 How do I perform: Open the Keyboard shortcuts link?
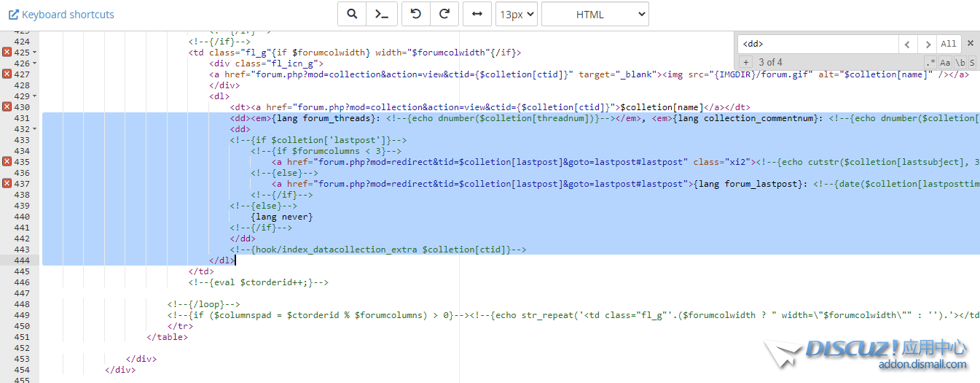tap(61, 15)
